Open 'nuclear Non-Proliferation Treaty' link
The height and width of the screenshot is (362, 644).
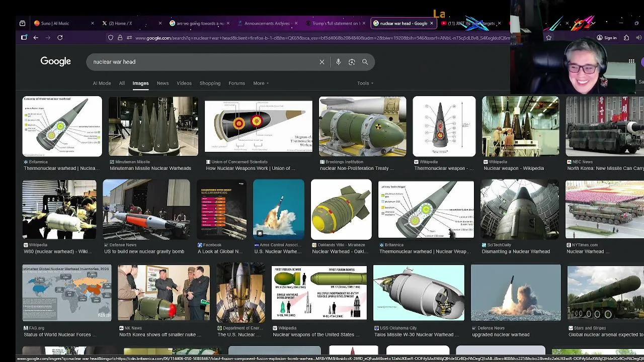point(357,168)
